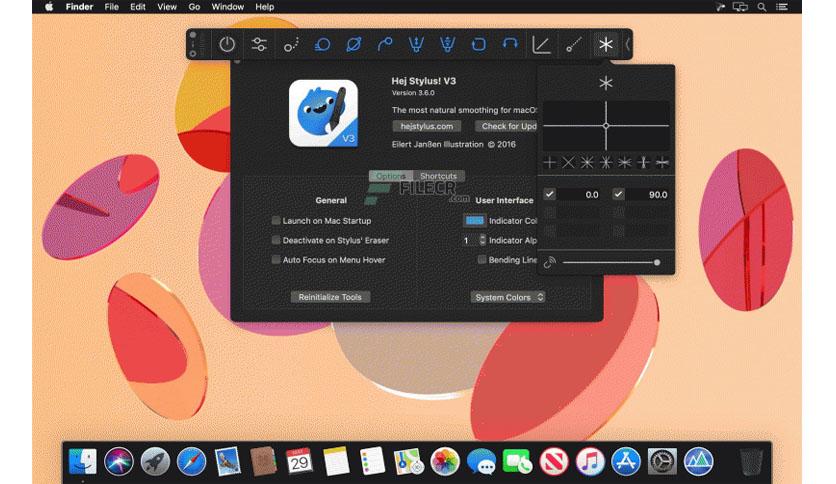836x484 pixels.
Task: Select the blue arch with arrows tool
Action: (510, 44)
